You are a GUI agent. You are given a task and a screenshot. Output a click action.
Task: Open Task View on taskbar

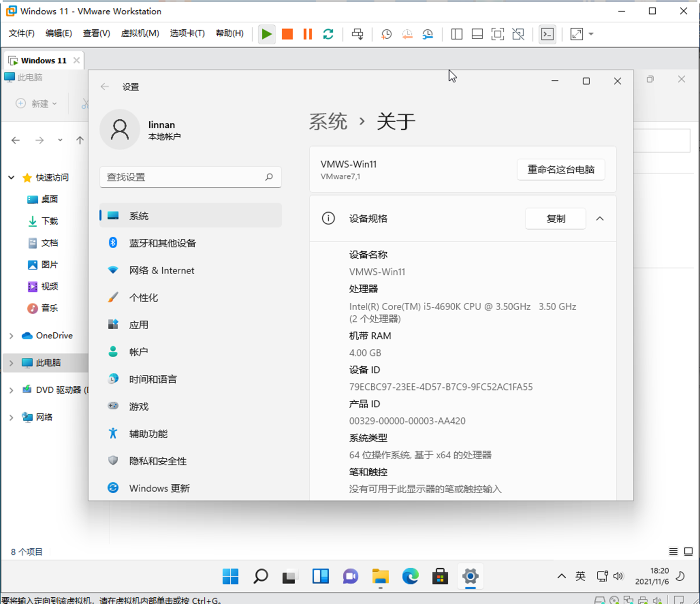(x=290, y=576)
